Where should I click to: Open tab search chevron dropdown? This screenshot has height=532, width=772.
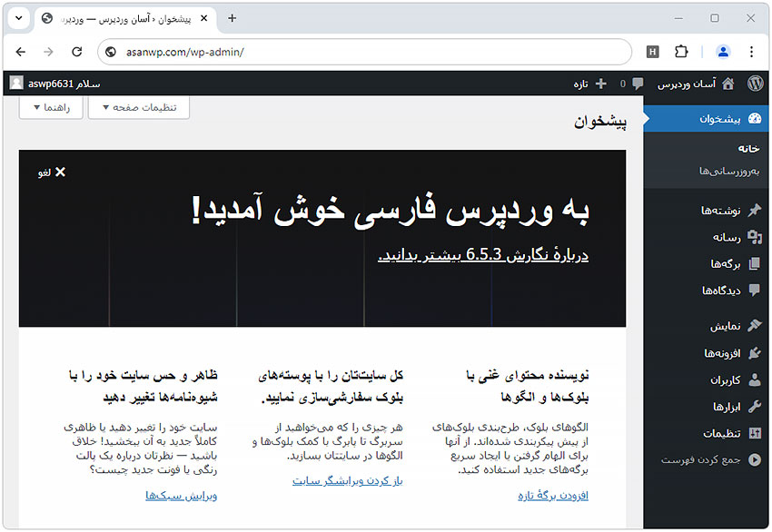(x=19, y=18)
